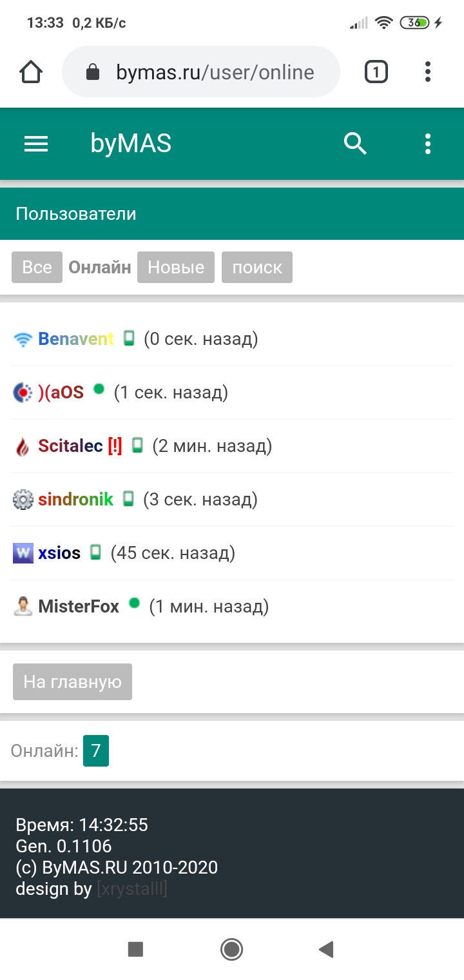Image resolution: width=464 pixels, height=980 pixels.
Task: Tap the search magnifier in byMAS header
Action: coord(355,144)
